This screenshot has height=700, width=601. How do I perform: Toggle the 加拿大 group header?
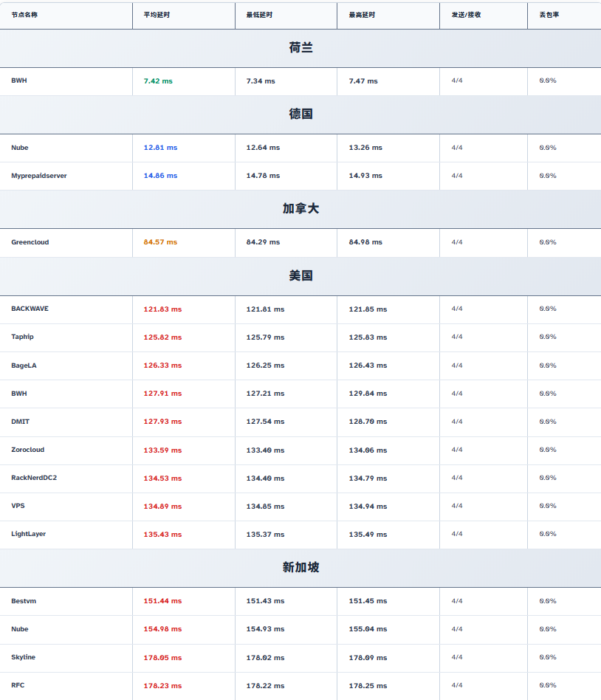click(x=300, y=209)
